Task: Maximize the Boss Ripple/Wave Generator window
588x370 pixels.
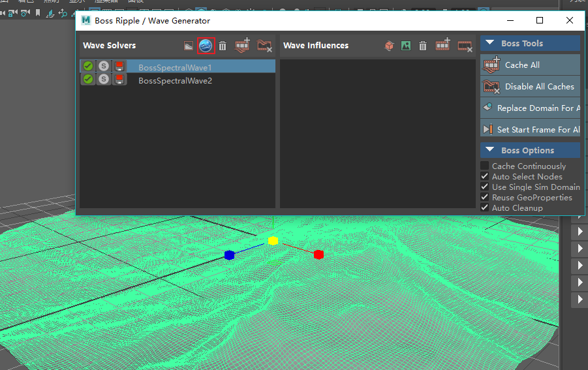Action: coord(540,20)
